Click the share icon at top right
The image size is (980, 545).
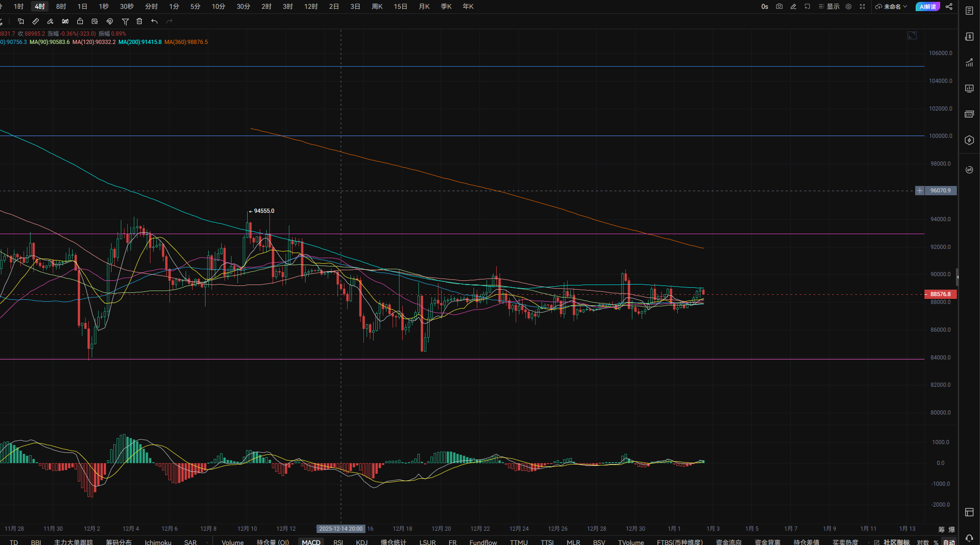949,6
